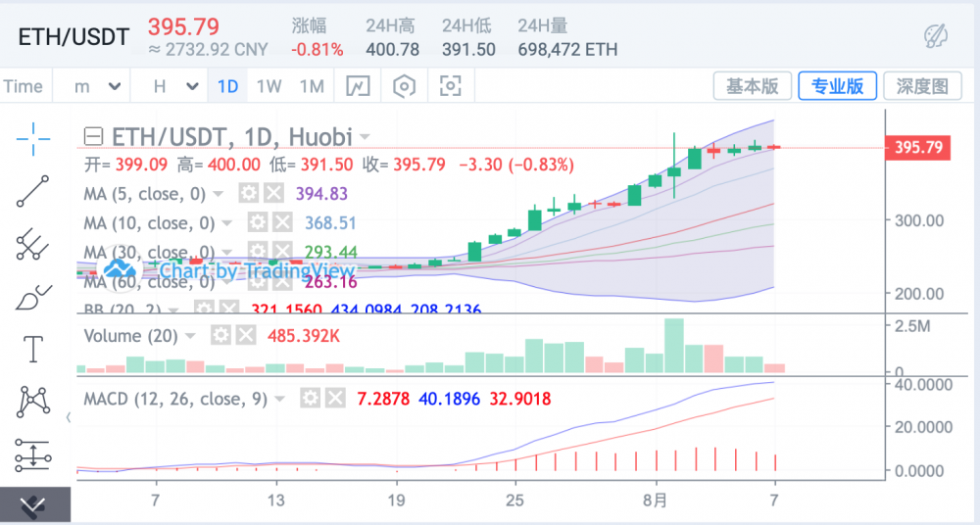The width and height of the screenshot is (980, 525).
Task: Open the 深度图 depth chart
Action: coord(922,85)
